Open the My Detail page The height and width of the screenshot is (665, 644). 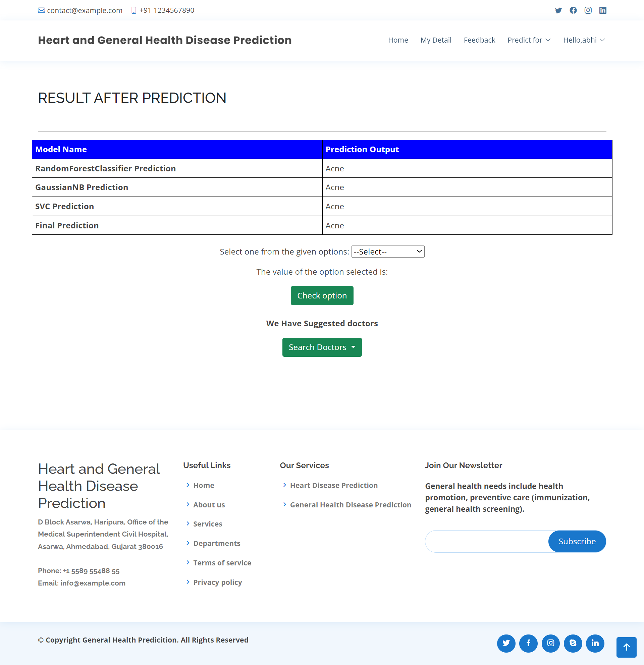coord(436,40)
